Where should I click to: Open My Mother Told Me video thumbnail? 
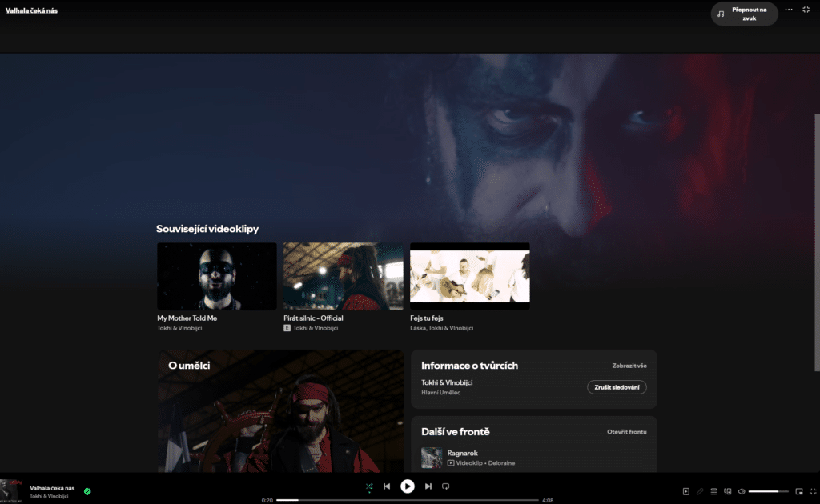point(216,276)
